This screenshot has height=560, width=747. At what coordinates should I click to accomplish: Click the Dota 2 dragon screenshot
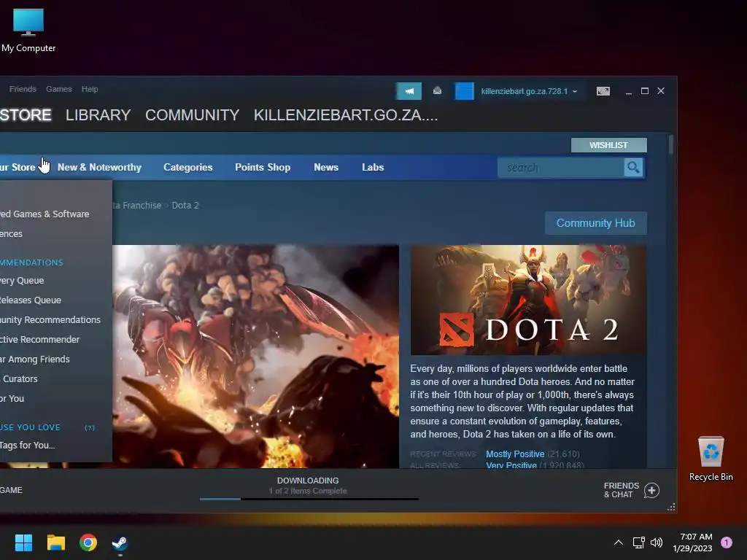point(256,356)
